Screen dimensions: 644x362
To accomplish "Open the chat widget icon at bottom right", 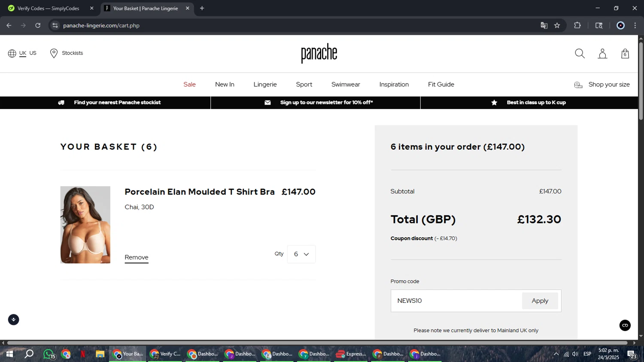I will click(625, 326).
